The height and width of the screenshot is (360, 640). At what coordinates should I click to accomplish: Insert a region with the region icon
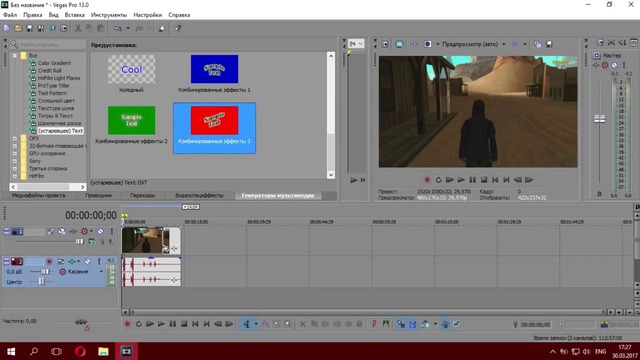(386, 324)
